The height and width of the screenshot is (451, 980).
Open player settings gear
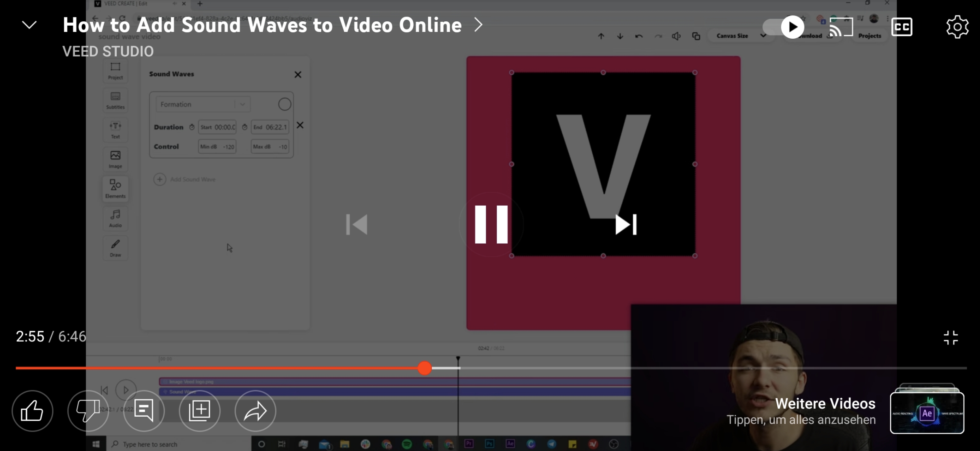pyautogui.click(x=957, y=27)
